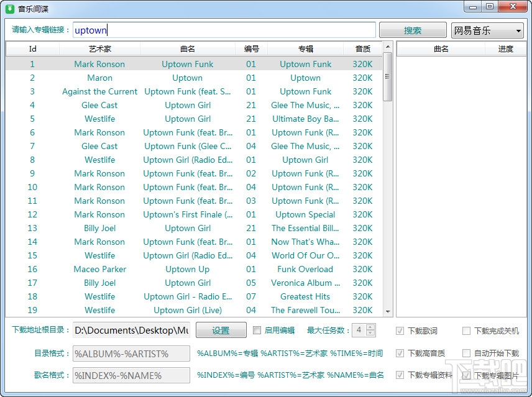Click the 设置 settings button

pyautogui.click(x=221, y=330)
